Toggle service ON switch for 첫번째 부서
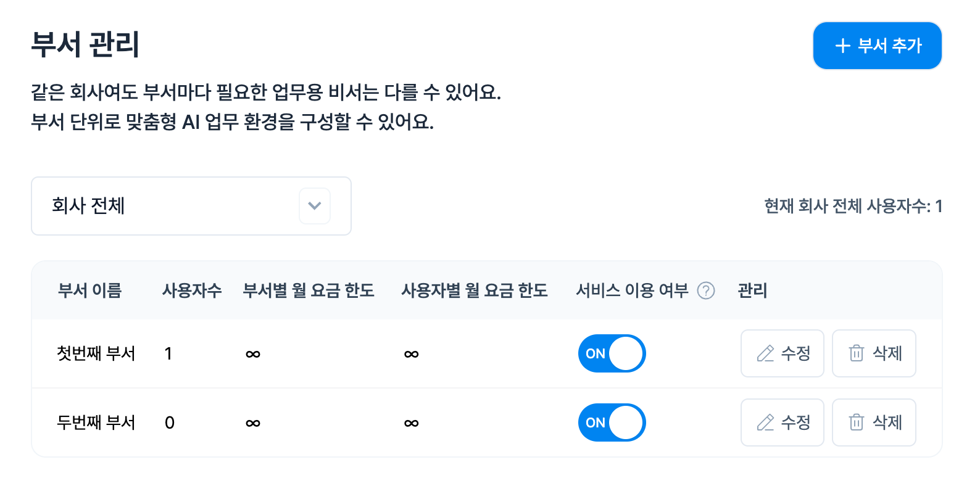The width and height of the screenshot is (980, 486). pyautogui.click(x=612, y=353)
